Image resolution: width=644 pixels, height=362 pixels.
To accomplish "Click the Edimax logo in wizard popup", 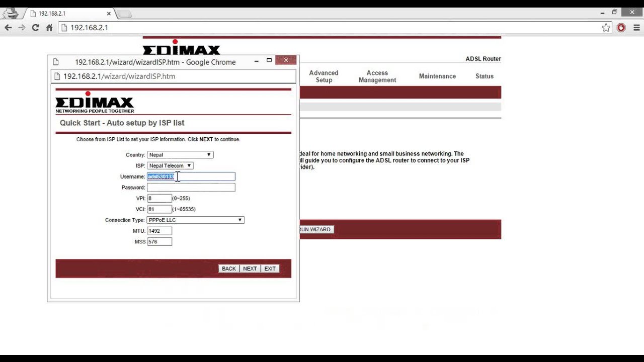I will click(95, 102).
